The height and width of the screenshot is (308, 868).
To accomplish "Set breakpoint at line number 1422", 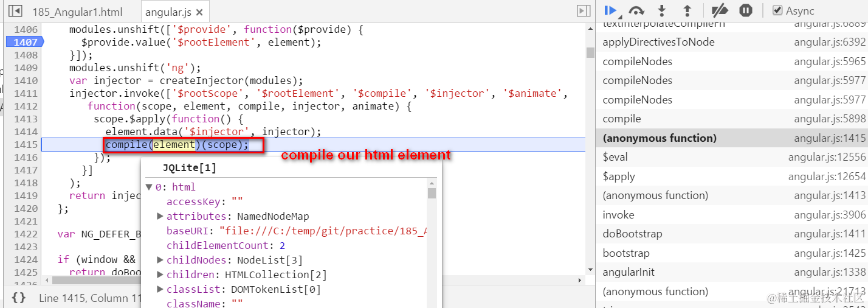I will (25, 234).
